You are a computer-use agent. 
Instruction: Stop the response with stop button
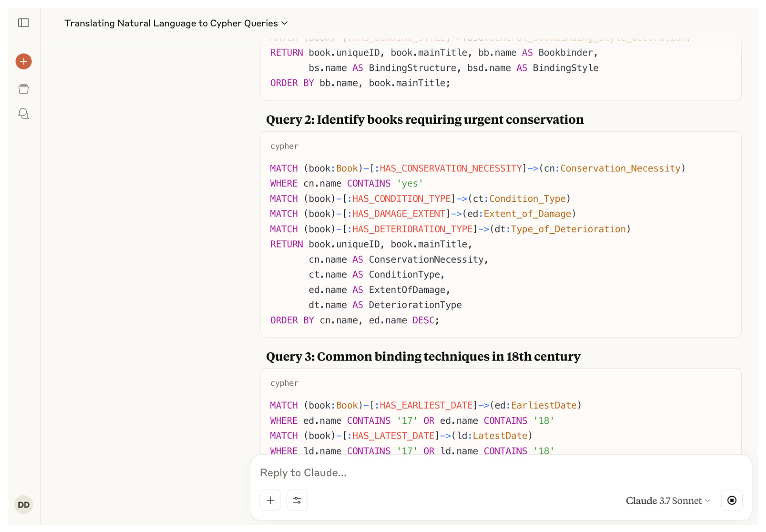pyautogui.click(x=732, y=500)
